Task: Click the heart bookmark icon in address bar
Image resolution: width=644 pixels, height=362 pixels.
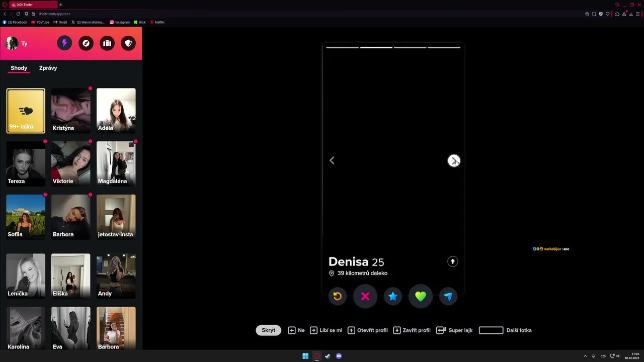Action: (x=607, y=14)
